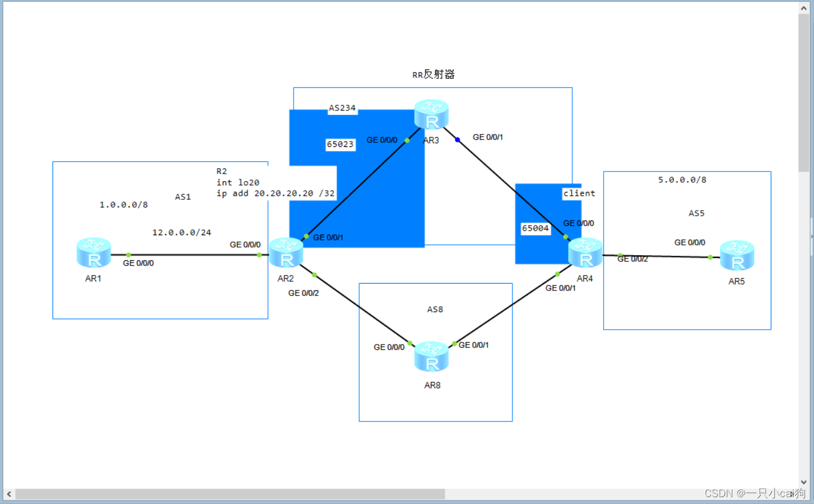
Task: Select the AR8 router icon in AS8
Action: pos(431,358)
